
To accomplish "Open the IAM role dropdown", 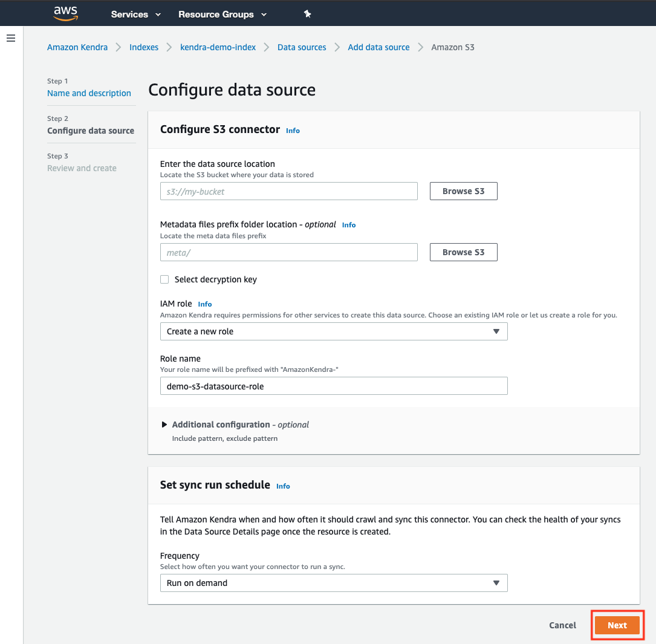I will point(334,331).
